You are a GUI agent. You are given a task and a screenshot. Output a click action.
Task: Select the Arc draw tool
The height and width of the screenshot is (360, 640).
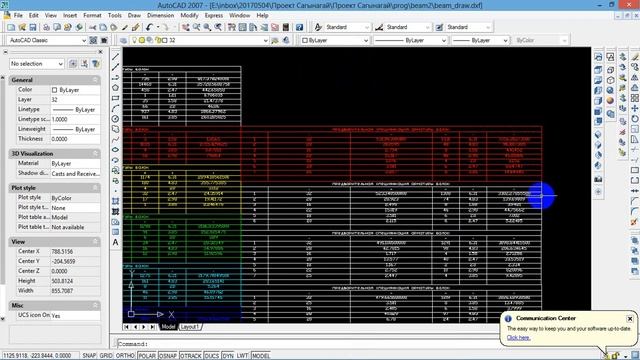coord(116,108)
